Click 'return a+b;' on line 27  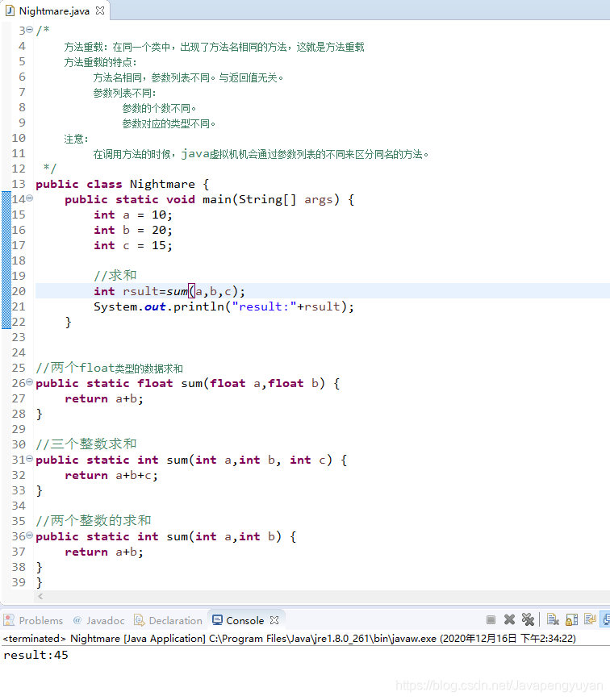coord(104,399)
